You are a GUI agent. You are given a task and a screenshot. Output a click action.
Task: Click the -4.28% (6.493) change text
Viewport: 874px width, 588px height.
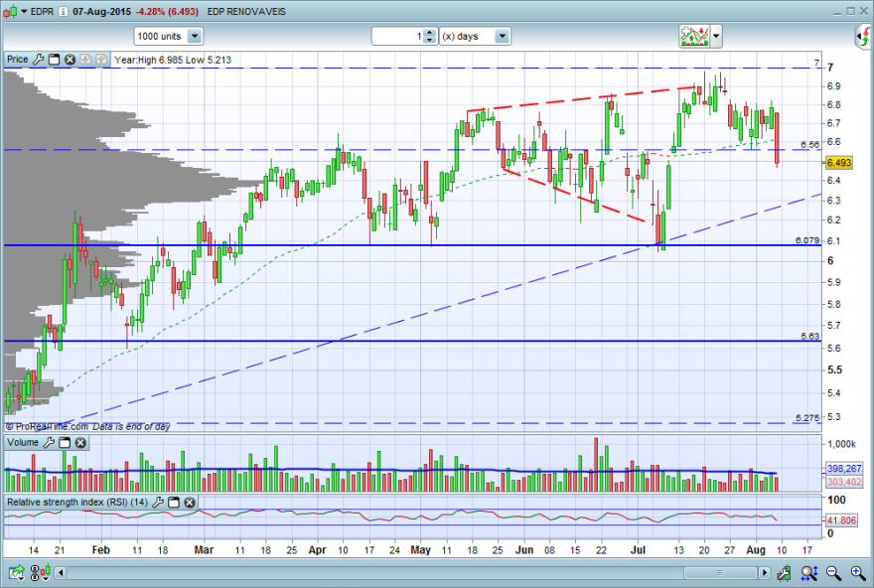click(x=167, y=11)
